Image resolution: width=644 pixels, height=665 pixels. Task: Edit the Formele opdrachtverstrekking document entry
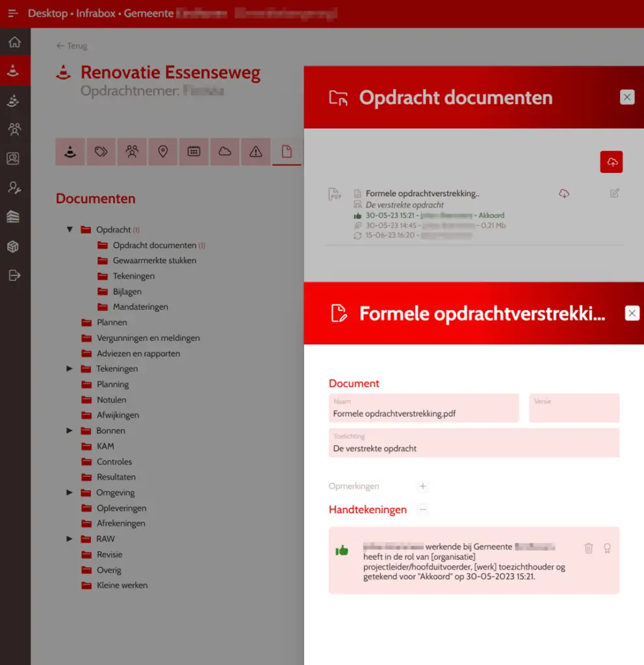click(614, 194)
